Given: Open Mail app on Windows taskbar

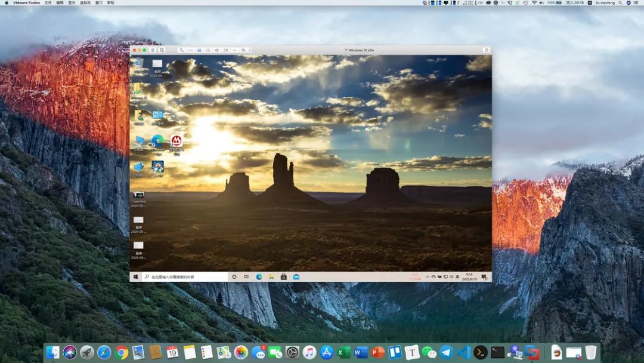Looking at the screenshot, I should [x=296, y=277].
